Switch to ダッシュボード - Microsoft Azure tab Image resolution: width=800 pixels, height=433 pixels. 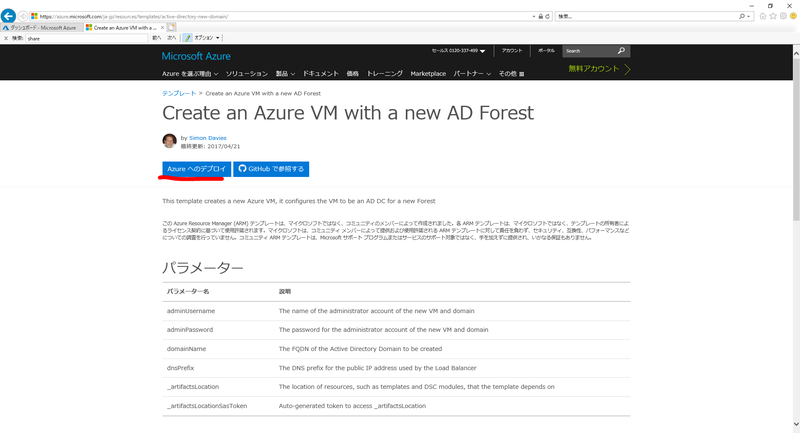42,28
